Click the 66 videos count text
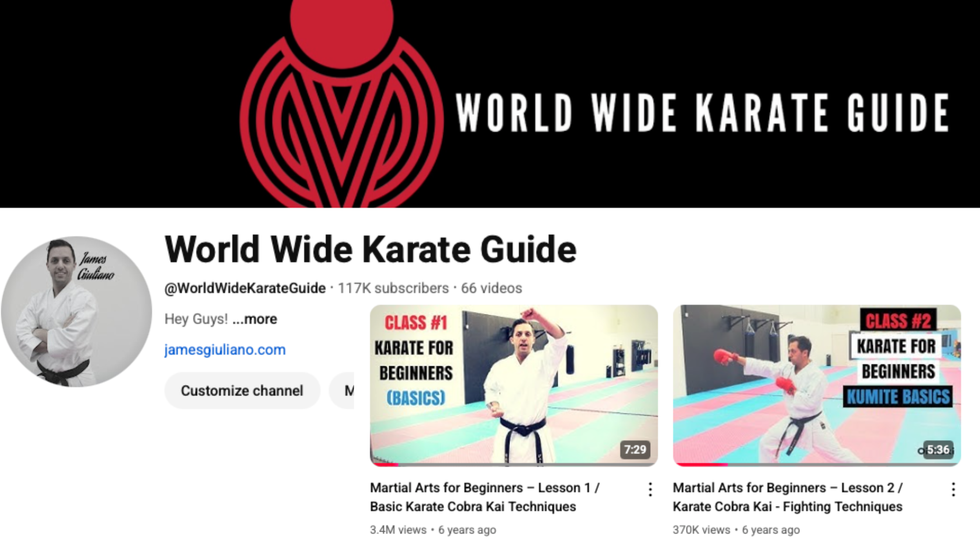The height and width of the screenshot is (551, 980). pyautogui.click(x=492, y=288)
